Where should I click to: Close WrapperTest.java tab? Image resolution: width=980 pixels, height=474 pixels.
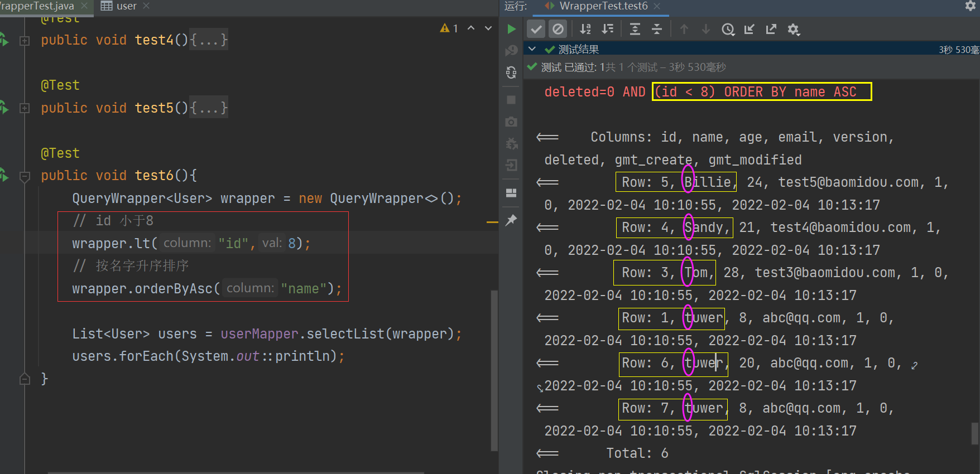pos(84,6)
